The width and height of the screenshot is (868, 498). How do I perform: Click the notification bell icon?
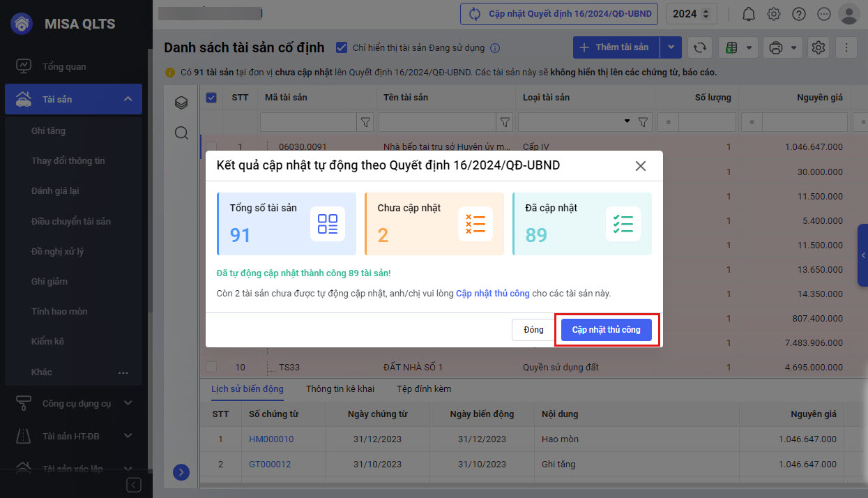[x=749, y=14]
